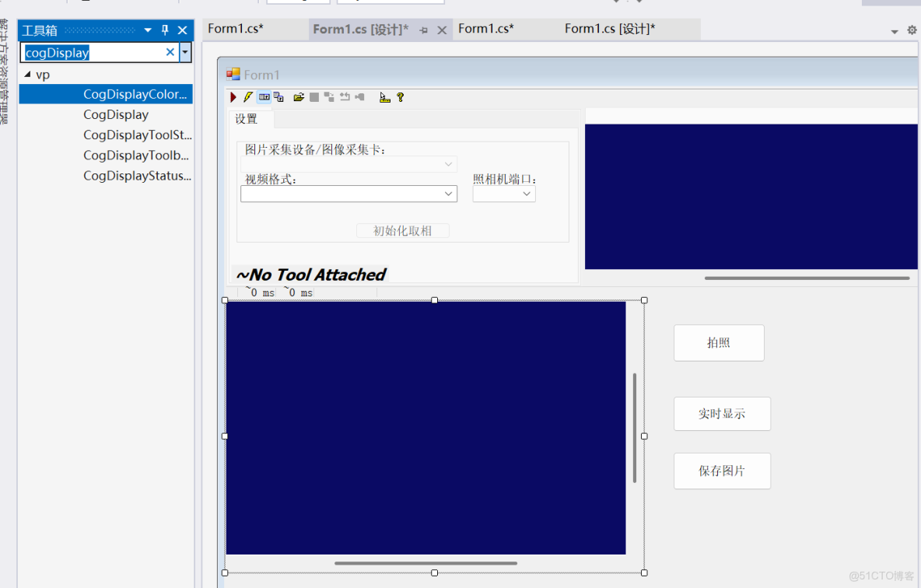Click the Form1 icon in the designer title bar

click(x=233, y=74)
